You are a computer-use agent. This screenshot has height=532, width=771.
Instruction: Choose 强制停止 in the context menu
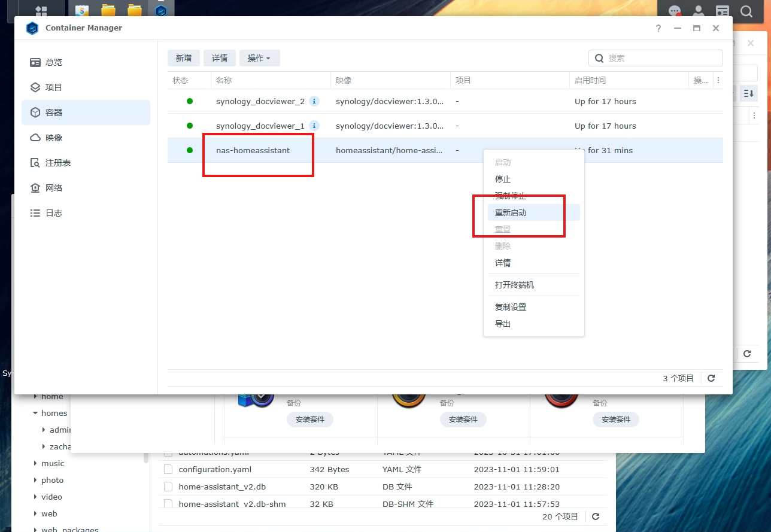point(533,196)
